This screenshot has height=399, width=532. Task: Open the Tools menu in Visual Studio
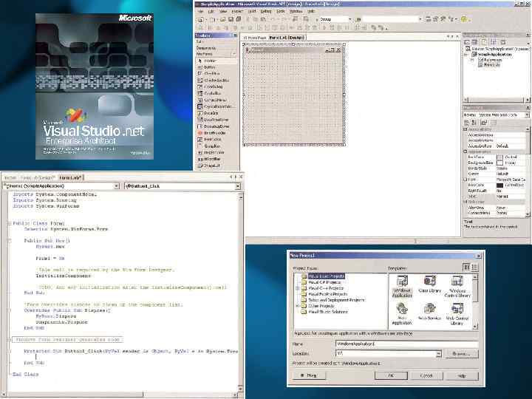point(281,11)
